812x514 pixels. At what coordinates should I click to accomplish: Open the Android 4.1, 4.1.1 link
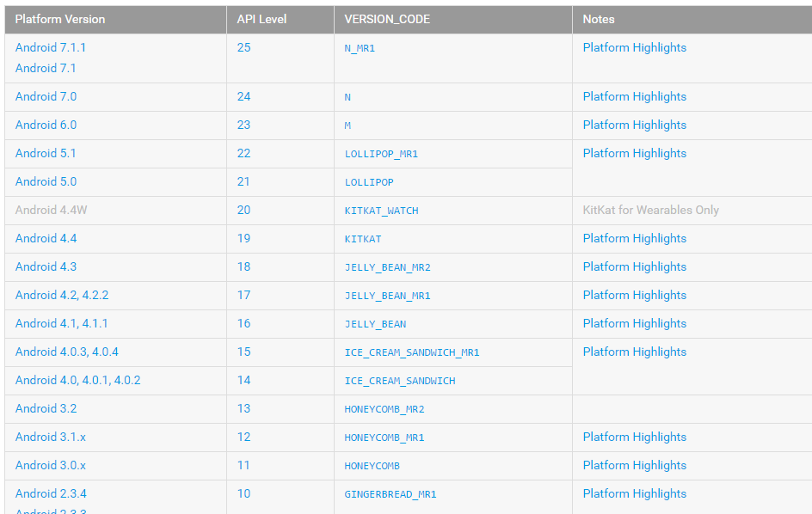(x=62, y=324)
